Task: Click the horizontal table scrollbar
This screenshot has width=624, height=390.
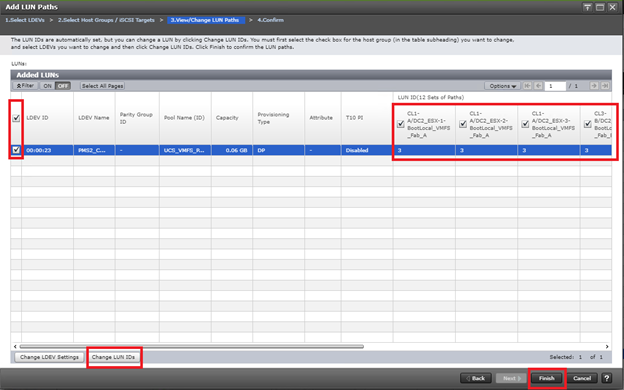Action: point(191,347)
